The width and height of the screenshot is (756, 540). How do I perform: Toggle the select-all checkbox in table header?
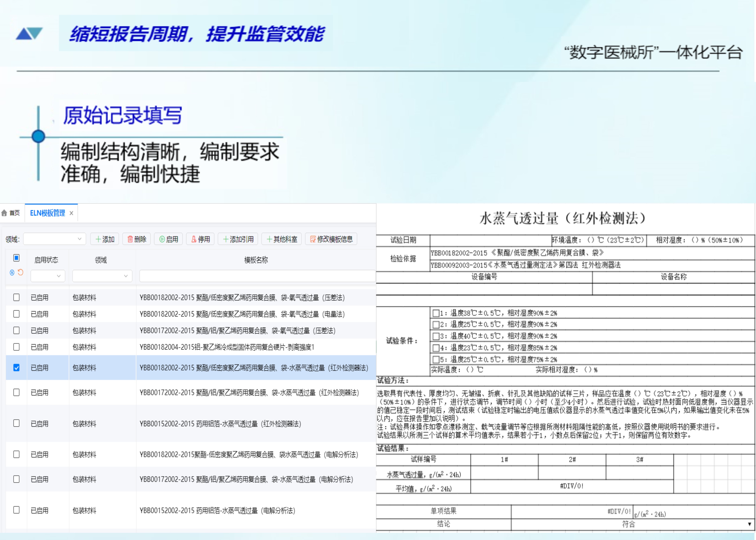(x=16, y=258)
